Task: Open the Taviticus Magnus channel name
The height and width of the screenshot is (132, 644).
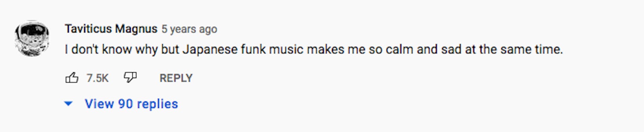Action: (111, 29)
